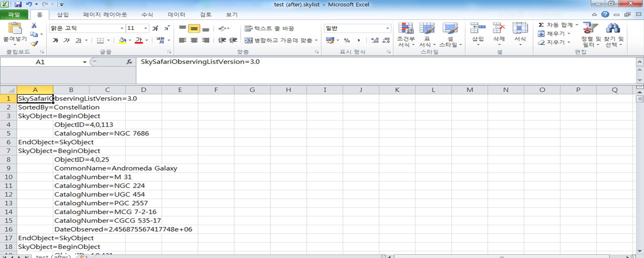Screen dimensions: 644x258
Task: Align text to bottom
Action: [206, 28]
